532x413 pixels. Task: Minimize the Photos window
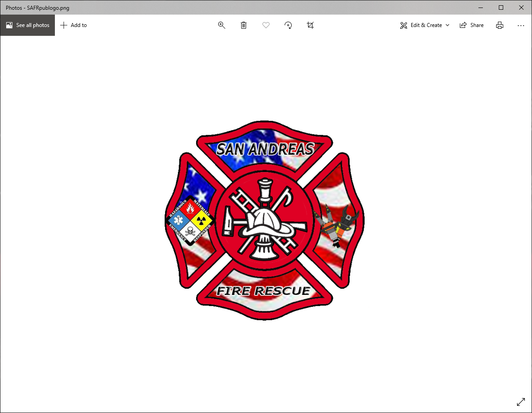(x=481, y=8)
